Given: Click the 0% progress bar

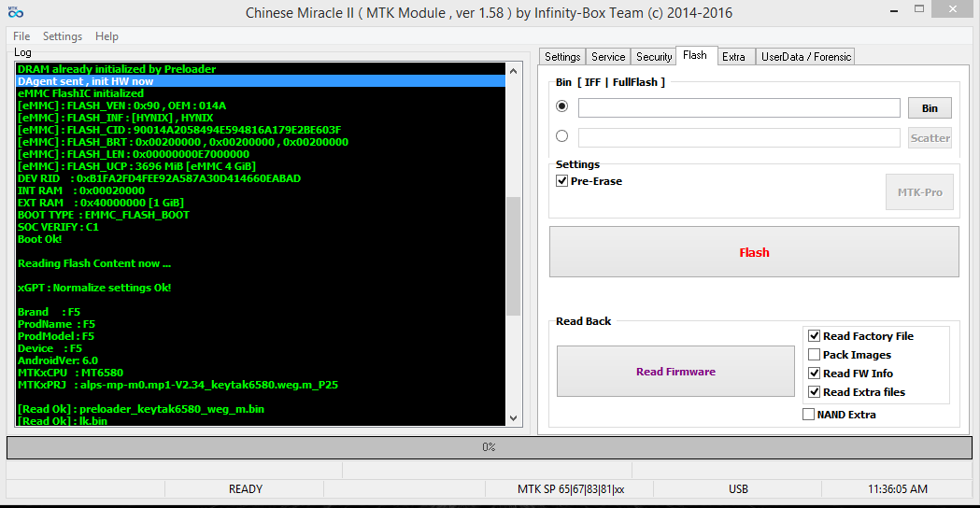Looking at the screenshot, I should click(489, 447).
